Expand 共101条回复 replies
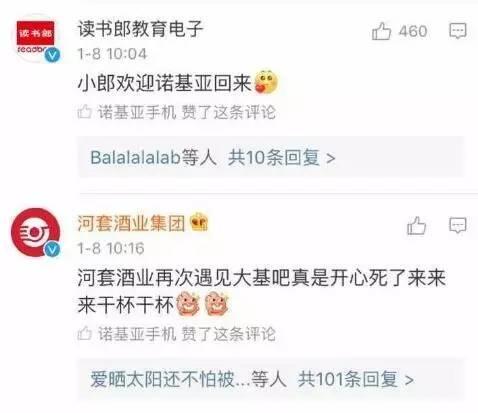478x413 pixels. coord(356,379)
